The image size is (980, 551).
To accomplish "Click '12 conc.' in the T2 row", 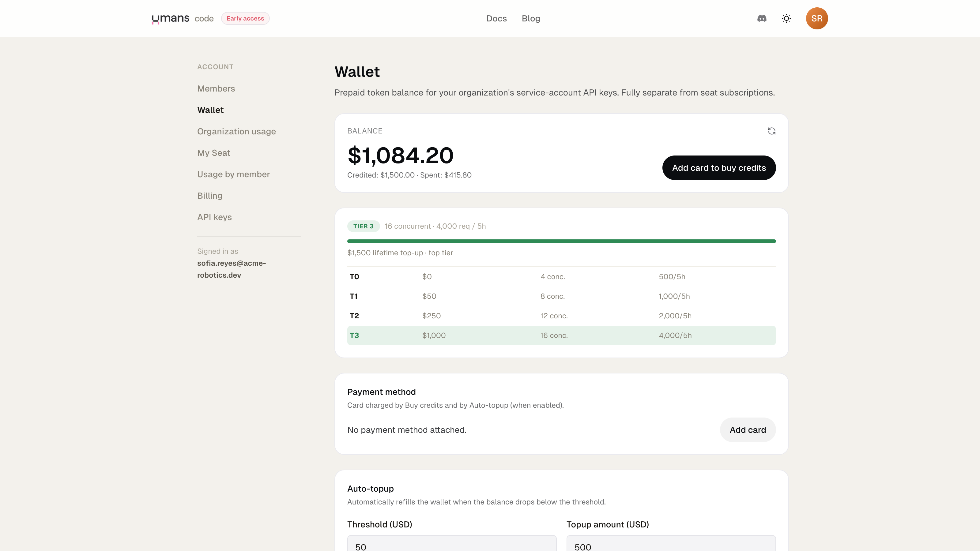I will click(x=554, y=316).
